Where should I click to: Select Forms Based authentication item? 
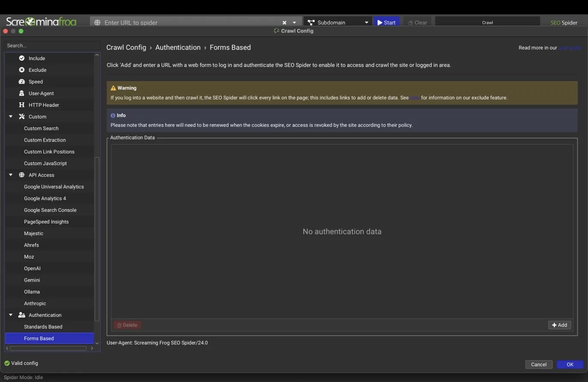49,338
